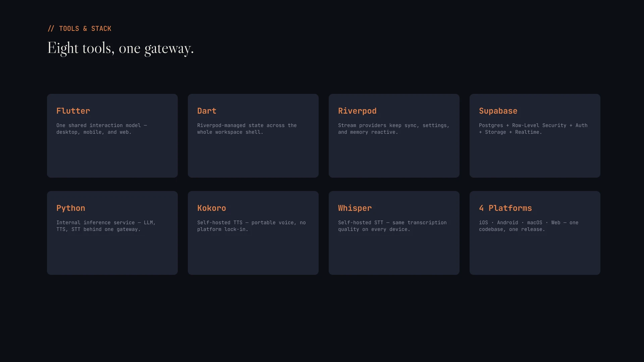Screen dimensions: 644x362
Task: Select the Python card title
Action: pos(71,208)
